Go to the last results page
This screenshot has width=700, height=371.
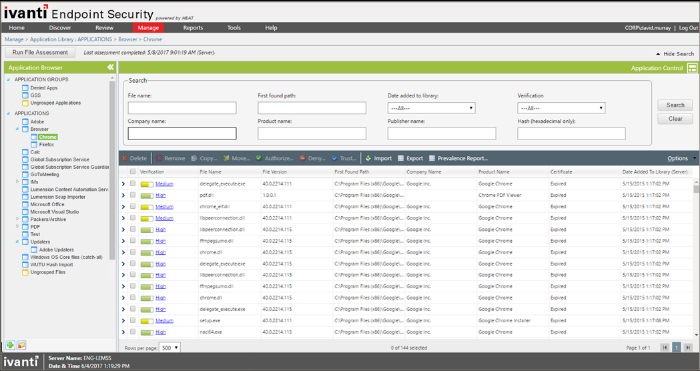click(688, 347)
